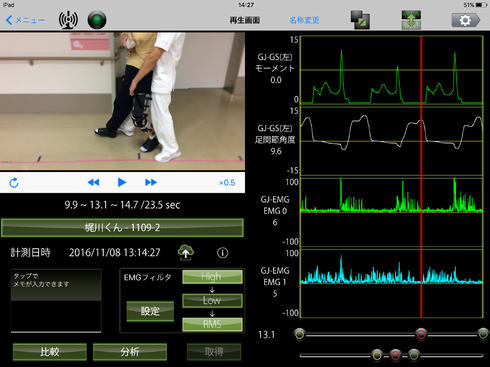Select 名称変更 to rename the recording
This screenshot has height=367, width=490.
[304, 20]
